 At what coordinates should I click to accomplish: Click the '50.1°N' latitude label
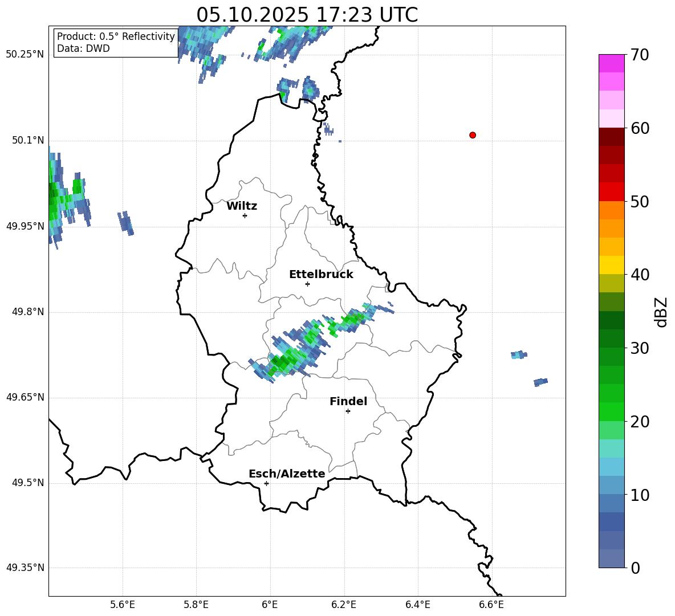click(x=28, y=141)
